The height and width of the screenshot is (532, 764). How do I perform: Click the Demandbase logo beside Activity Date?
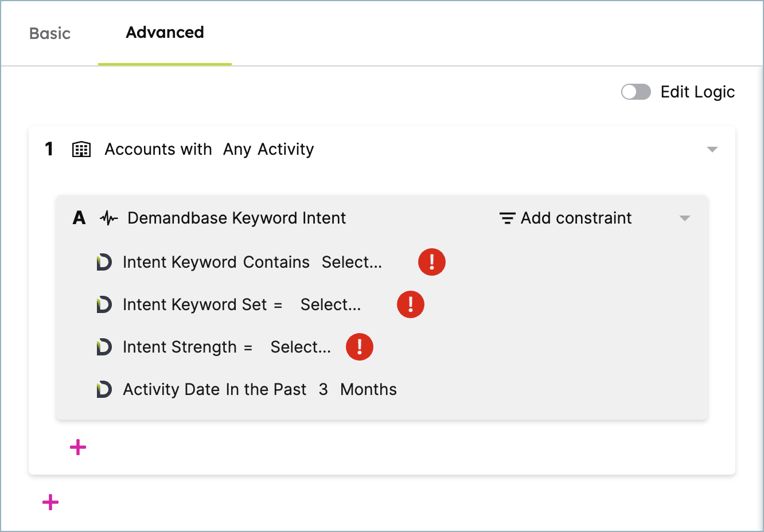point(104,390)
